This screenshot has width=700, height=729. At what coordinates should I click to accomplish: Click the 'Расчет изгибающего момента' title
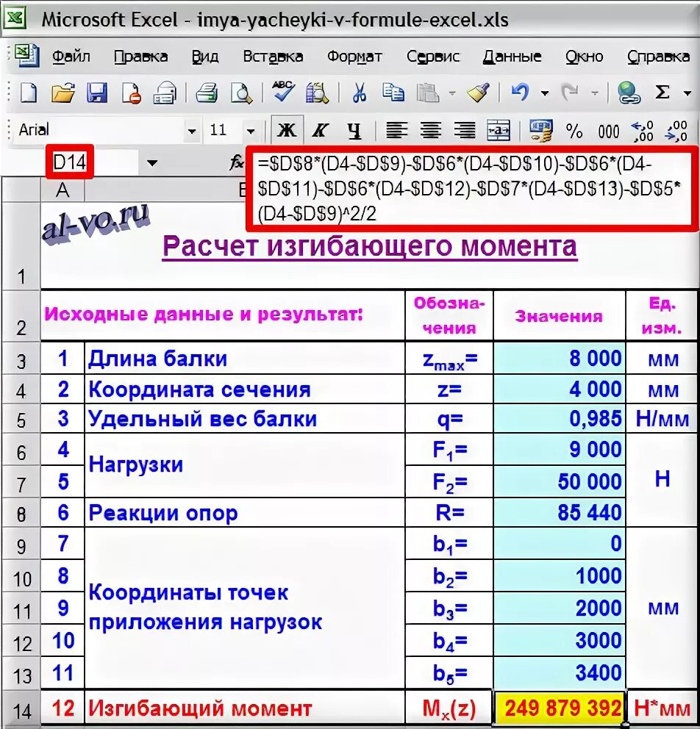click(370, 246)
